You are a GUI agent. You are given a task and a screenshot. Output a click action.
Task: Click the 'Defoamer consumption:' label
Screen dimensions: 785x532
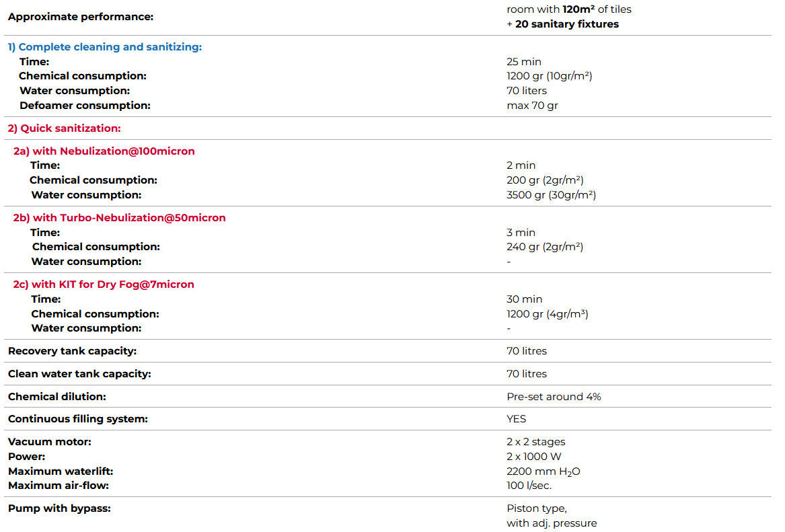point(85,106)
